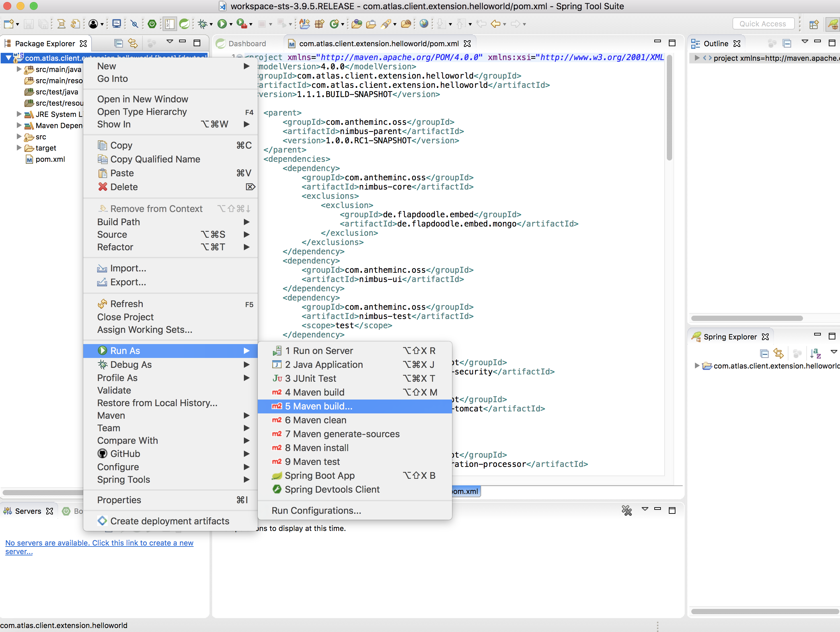Expand Maven Dependencies node

coord(19,125)
